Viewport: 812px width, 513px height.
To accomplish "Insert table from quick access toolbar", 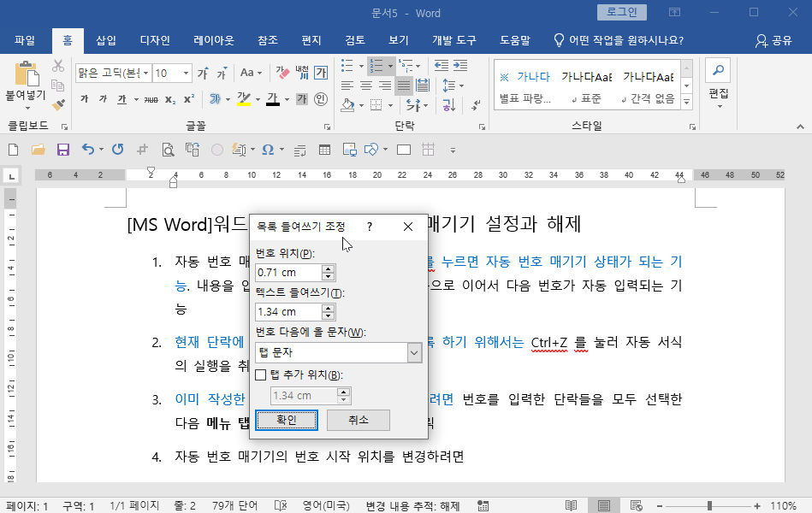I will (x=324, y=150).
